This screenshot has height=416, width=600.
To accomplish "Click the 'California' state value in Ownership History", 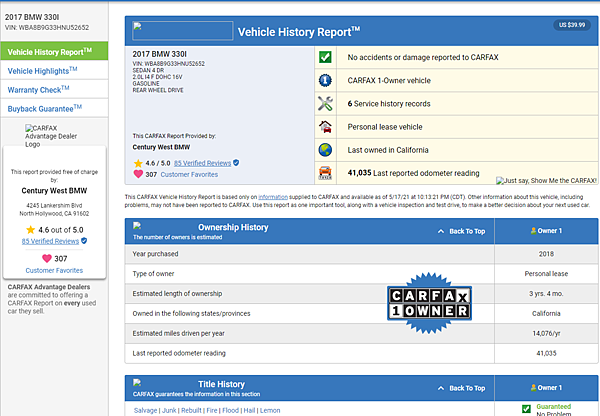I will (x=546, y=313).
